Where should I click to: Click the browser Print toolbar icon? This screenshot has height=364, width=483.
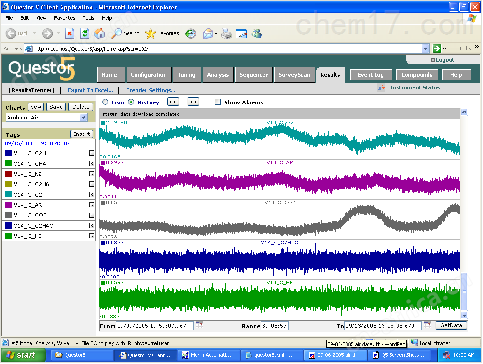click(x=227, y=33)
